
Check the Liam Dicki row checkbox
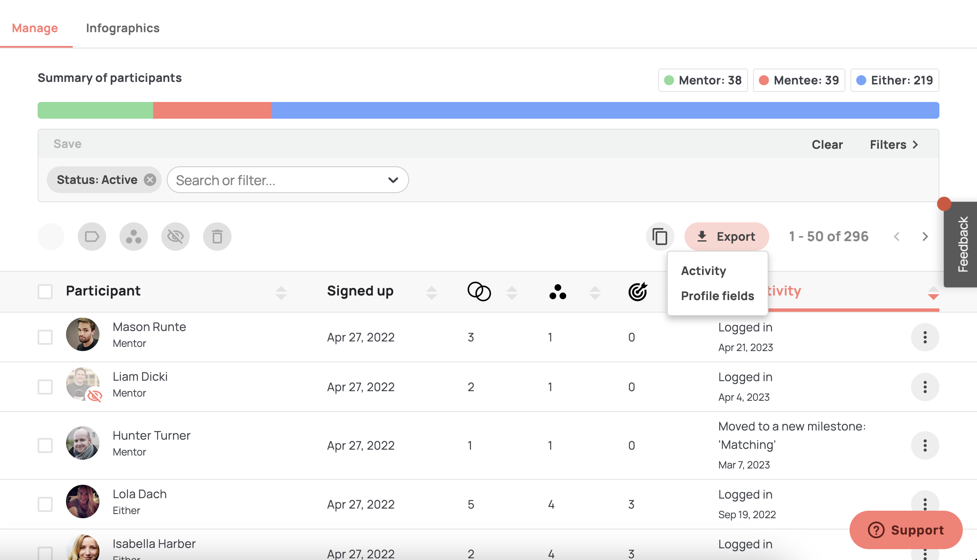[45, 387]
